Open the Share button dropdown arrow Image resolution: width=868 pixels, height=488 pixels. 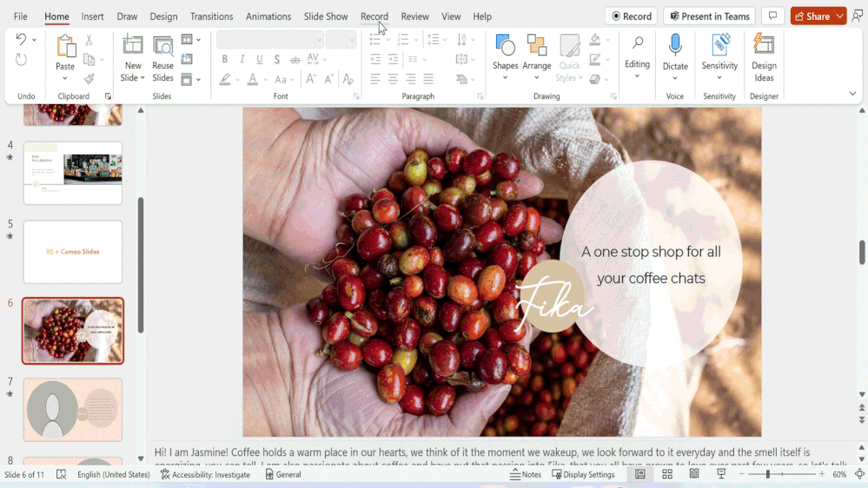click(839, 16)
